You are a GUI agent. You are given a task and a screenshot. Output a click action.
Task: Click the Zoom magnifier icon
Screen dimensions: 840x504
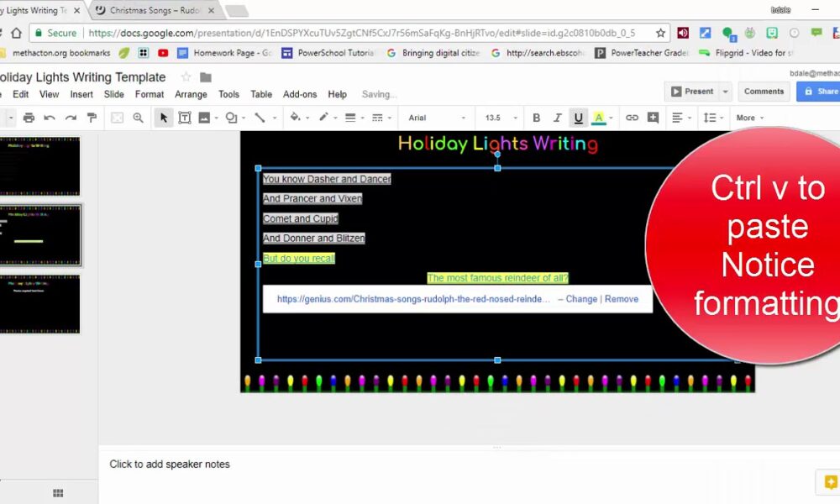139,118
